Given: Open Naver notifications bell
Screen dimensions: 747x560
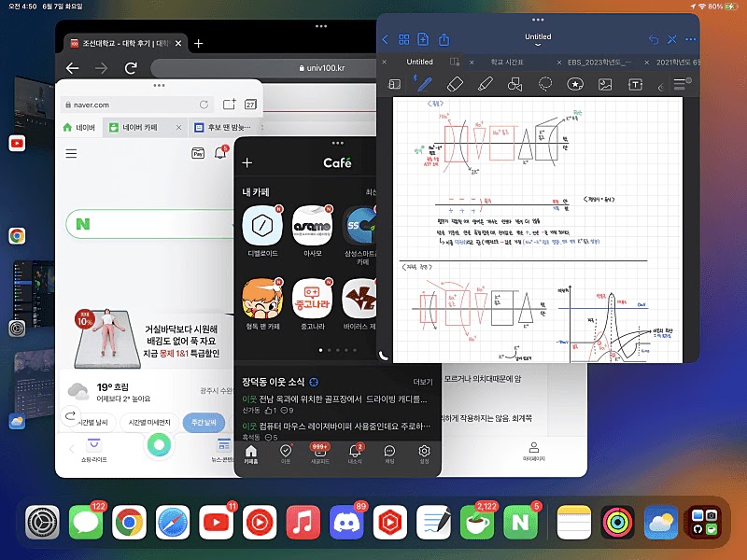Looking at the screenshot, I should point(220,153).
